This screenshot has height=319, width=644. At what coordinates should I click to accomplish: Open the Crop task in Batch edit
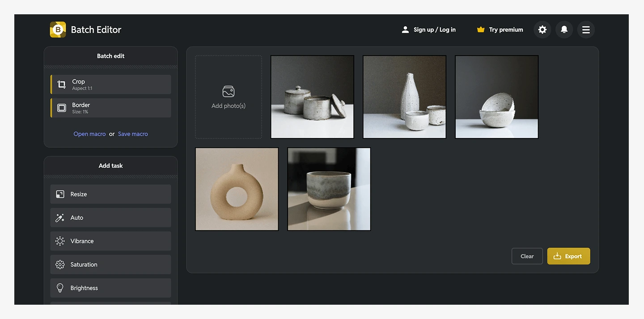click(110, 84)
